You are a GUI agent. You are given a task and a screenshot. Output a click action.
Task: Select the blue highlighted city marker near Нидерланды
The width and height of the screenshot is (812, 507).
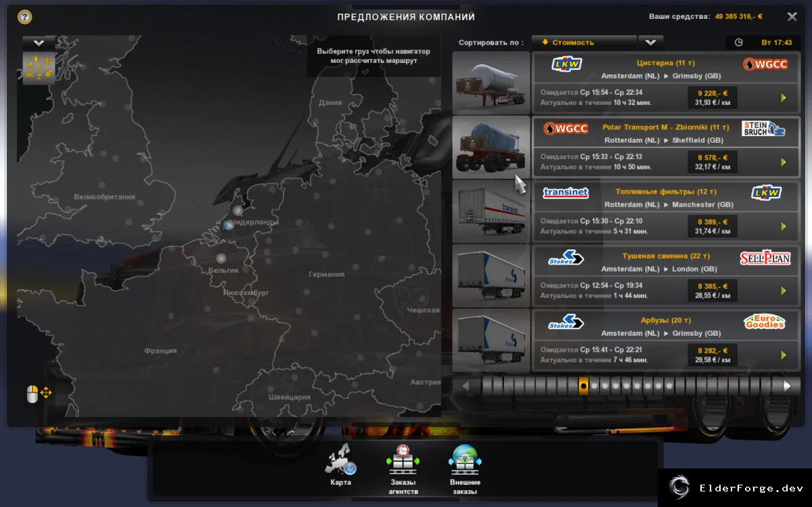click(228, 225)
